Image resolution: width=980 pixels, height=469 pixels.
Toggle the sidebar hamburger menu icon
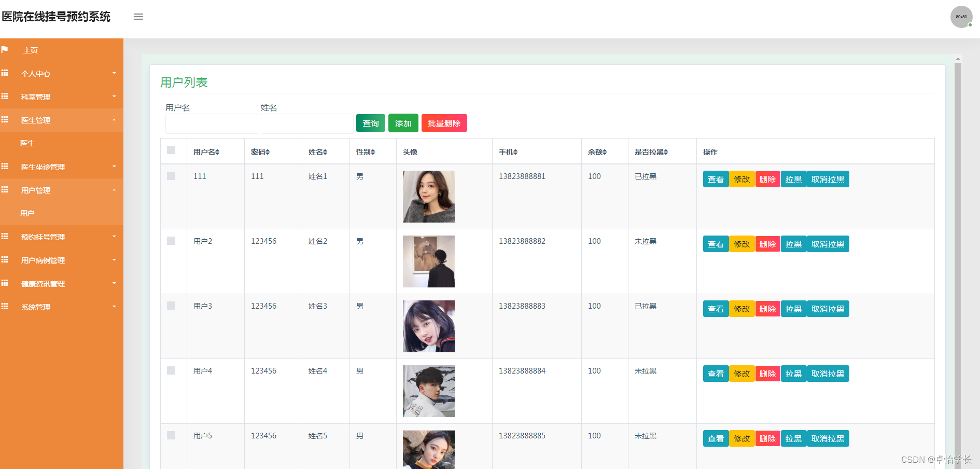point(138,17)
